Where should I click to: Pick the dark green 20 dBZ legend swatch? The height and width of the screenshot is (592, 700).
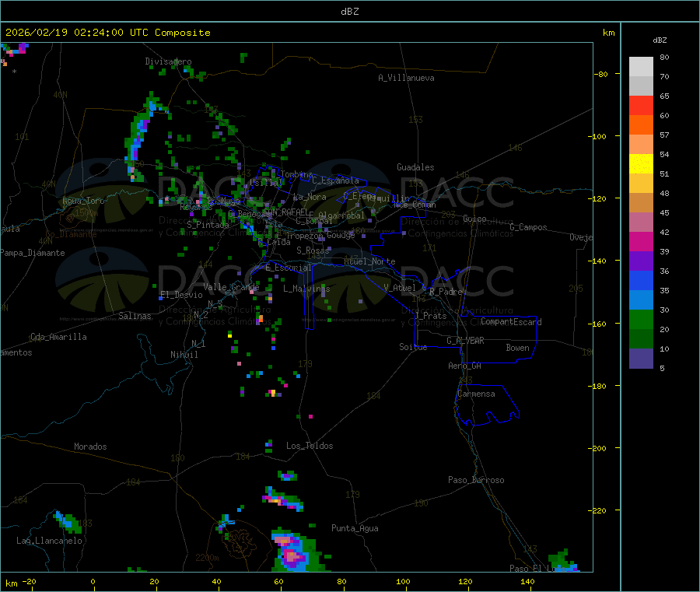tap(641, 338)
